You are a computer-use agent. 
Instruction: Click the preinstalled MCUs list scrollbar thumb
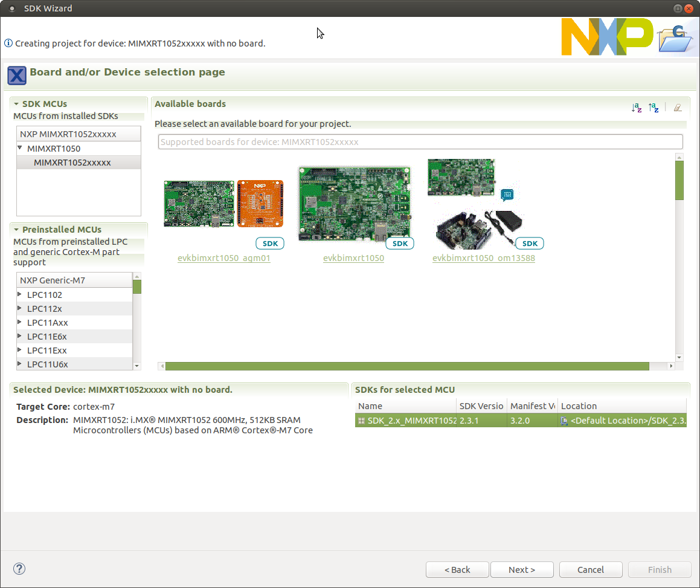click(x=137, y=286)
